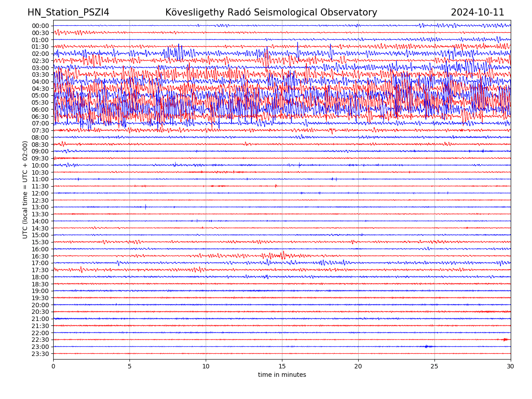Image resolution: width=532 pixels, height=399 pixels.
Task: Click the vertical UTC local time axis label
Action: [x=25, y=190]
